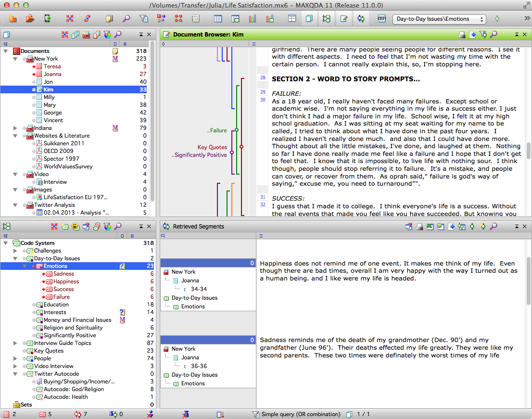This screenshot has height=419, width=532.
Task: Click the Excel export icon in Retrieved Segments header
Action: pyautogui.click(x=430, y=226)
